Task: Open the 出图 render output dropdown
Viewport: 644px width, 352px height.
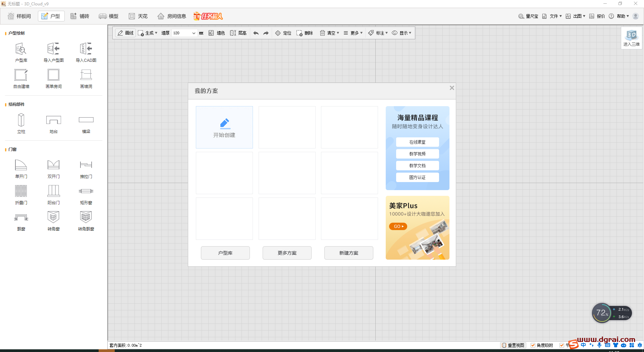Action: pos(575,16)
